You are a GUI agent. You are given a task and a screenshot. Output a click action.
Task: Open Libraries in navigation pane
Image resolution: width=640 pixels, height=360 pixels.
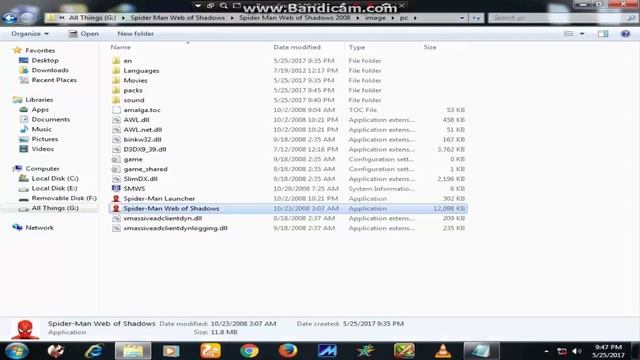[x=39, y=100]
